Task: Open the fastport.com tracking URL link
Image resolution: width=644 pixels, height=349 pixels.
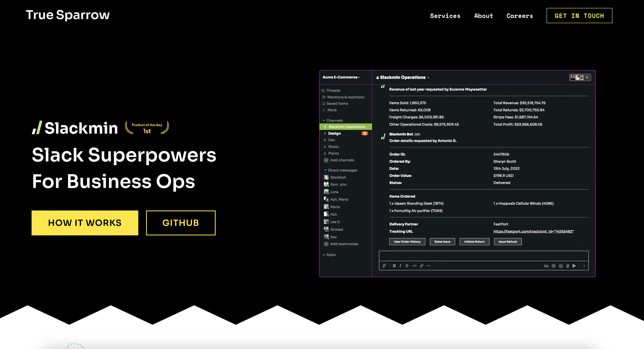Action: (534, 231)
